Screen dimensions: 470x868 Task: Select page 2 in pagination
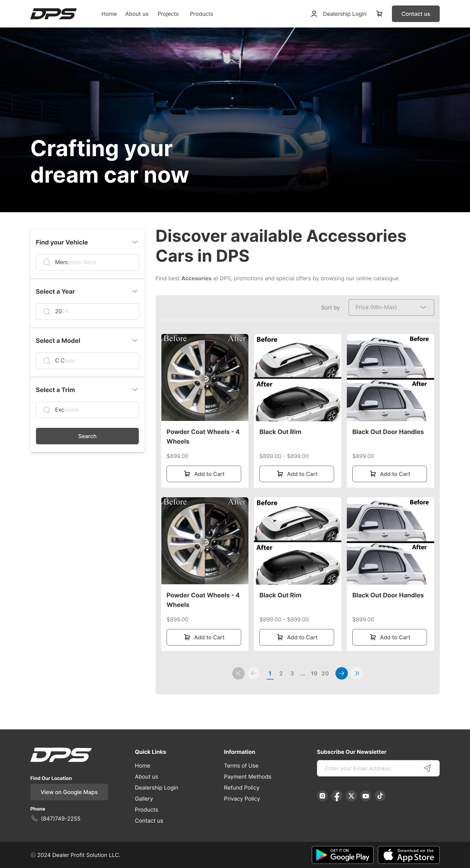281,673
